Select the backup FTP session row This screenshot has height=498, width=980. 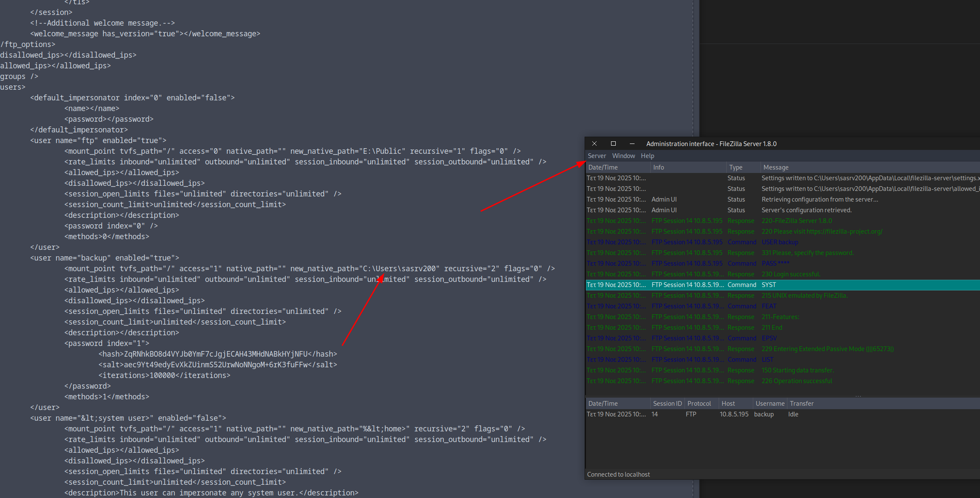(x=764, y=414)
